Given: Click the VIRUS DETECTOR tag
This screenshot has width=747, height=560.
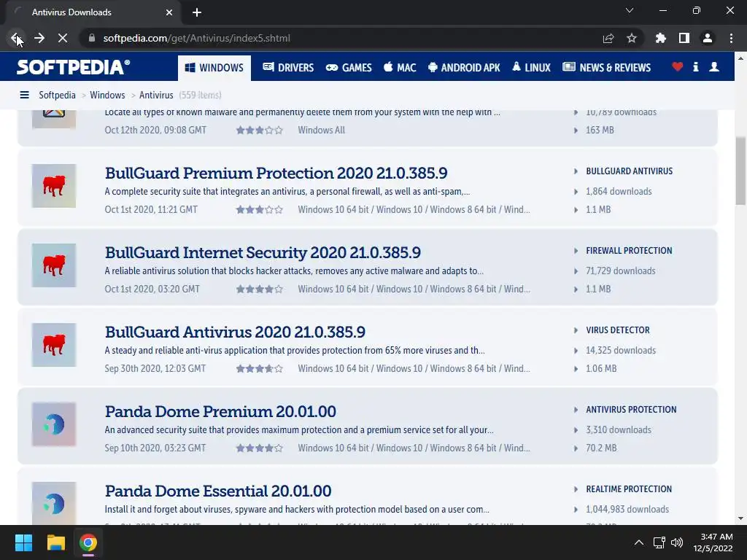Looking at the screenshot, I should point(618,330).
